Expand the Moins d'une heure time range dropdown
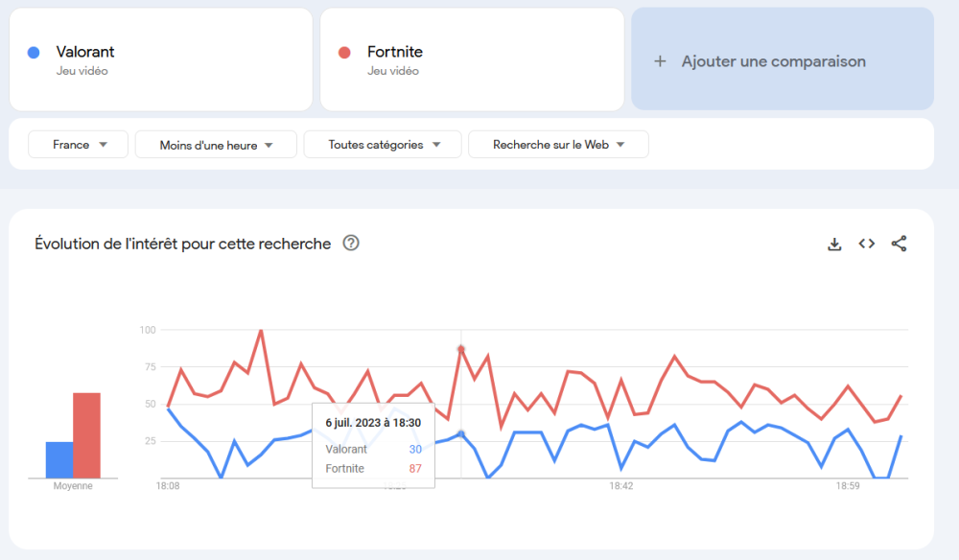The image size is (959, 560). click(x=215, y=144)
